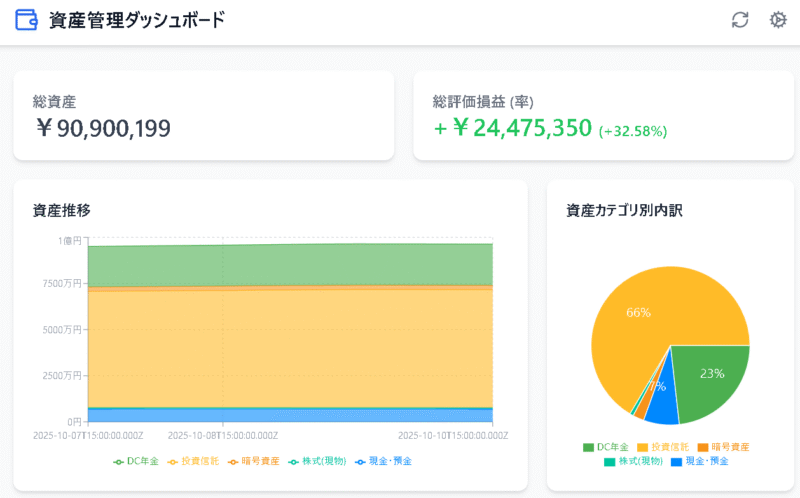Screen dimensions: 800x498
Task: Toggle DC年金 series in the 資産推移 legend
Action: (136, 461)
